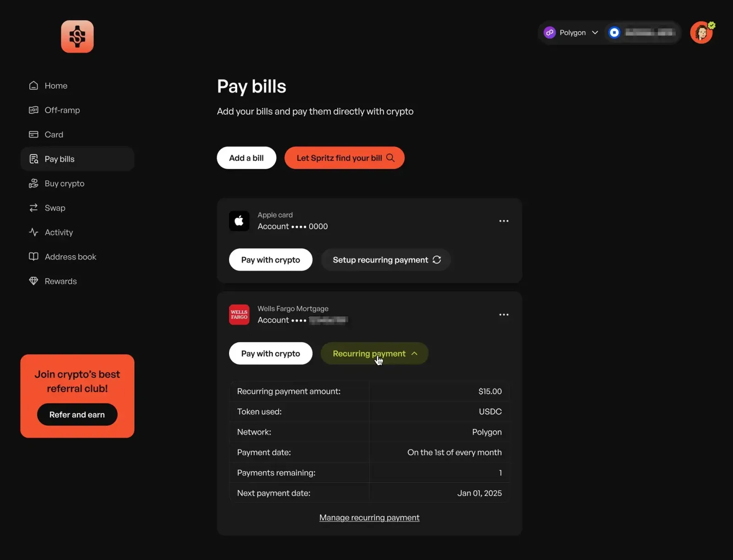Click the Card icon in sidebar
Viewport: 733px width, 560px height.
(x=33, y=134)
